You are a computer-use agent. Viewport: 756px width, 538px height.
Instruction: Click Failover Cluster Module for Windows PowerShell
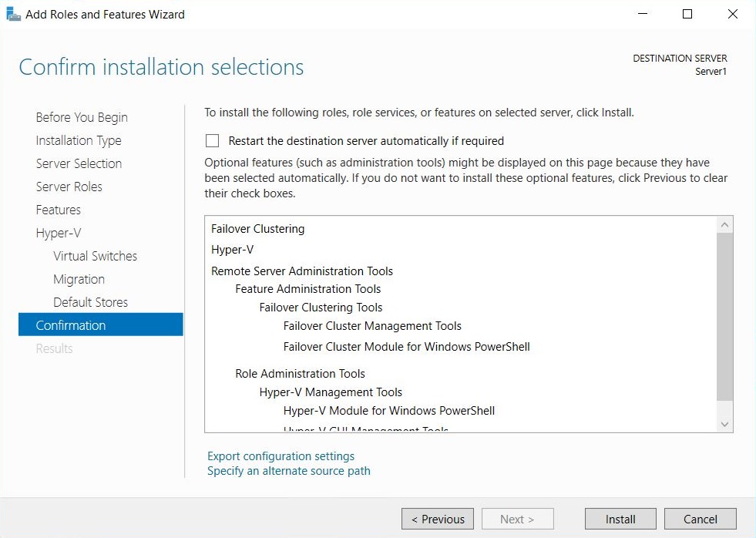(x=406, y=347)
